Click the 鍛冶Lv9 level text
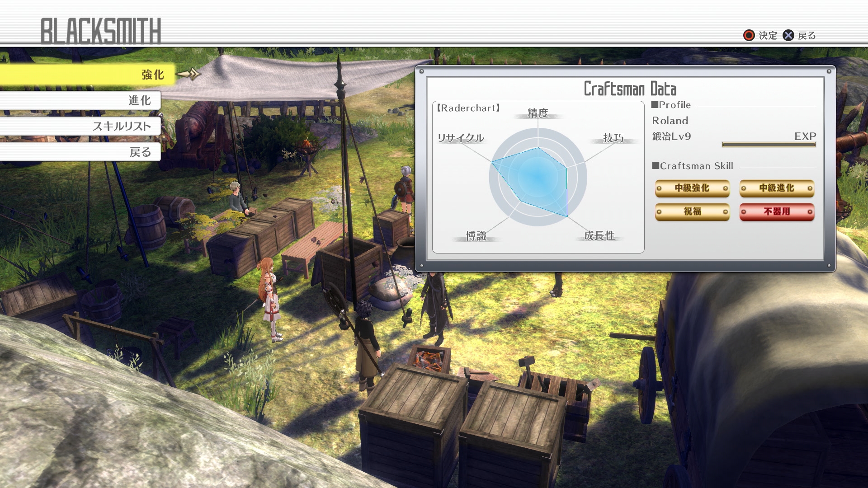The height and width of the screenshot is (488, 868). [x=671, y=136]
